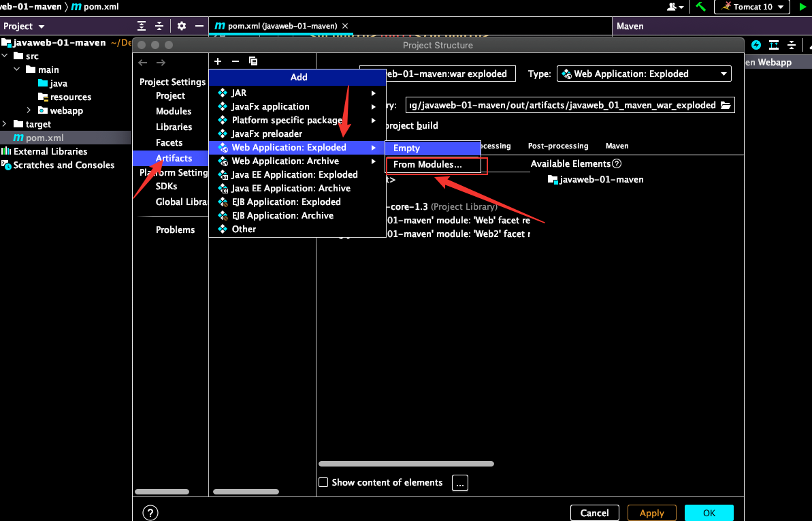Select the Other menu item
This screenshot has width=812, height=521.
click(x=297, y=229)
